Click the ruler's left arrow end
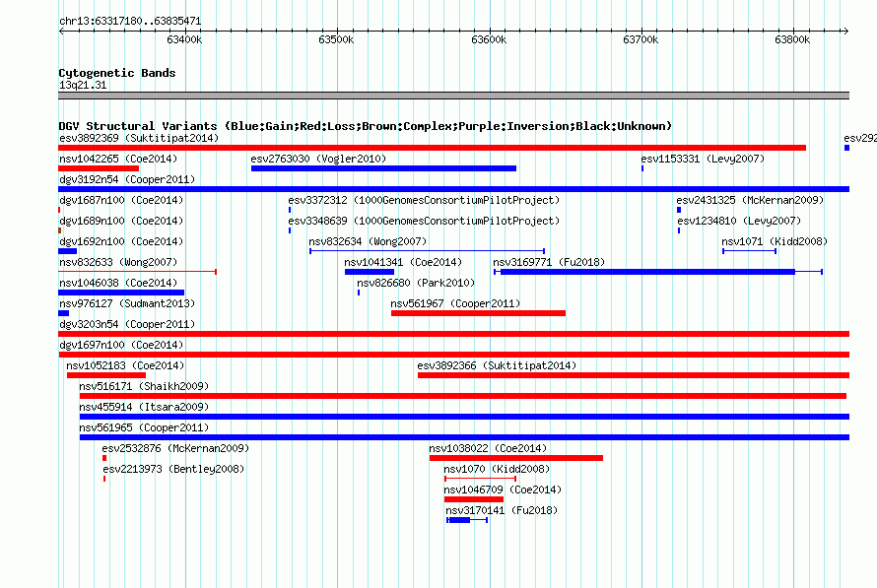This screenshot has height=588, width=877. pos(61,31)
